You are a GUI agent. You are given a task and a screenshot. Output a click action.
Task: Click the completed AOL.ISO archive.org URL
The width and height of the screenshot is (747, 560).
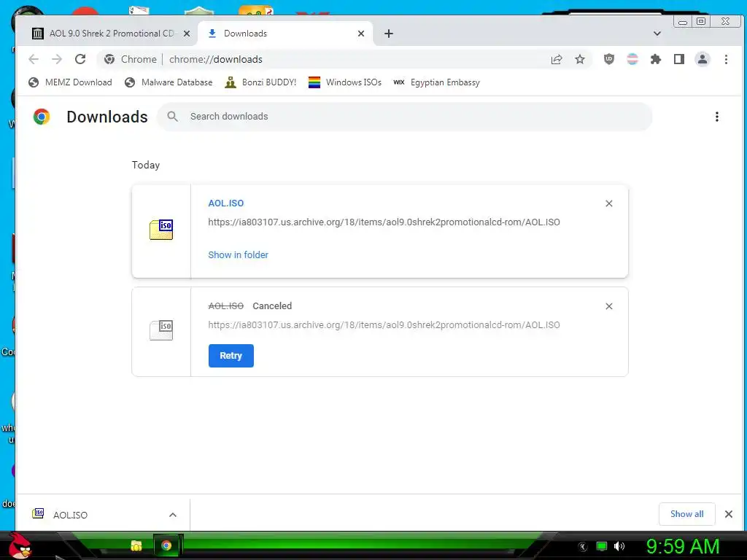384,222
